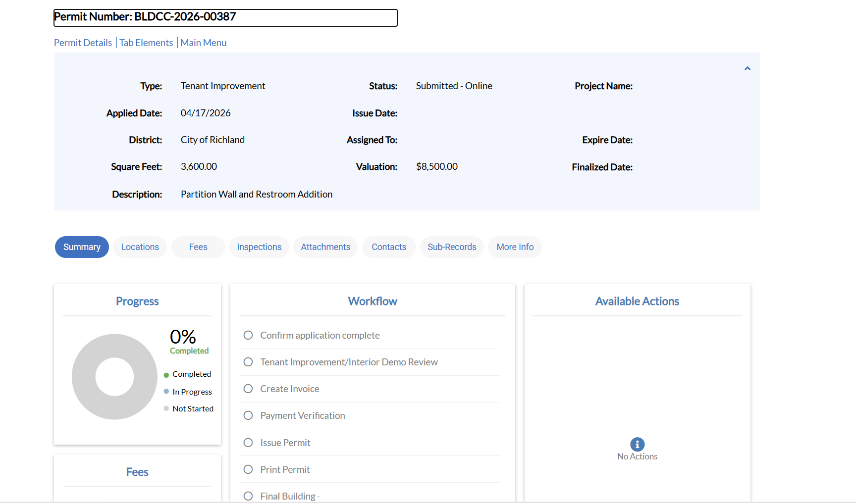Click the valuation amount $8,500.00
This screenshot has height=504, width=856.
(437, 166)
